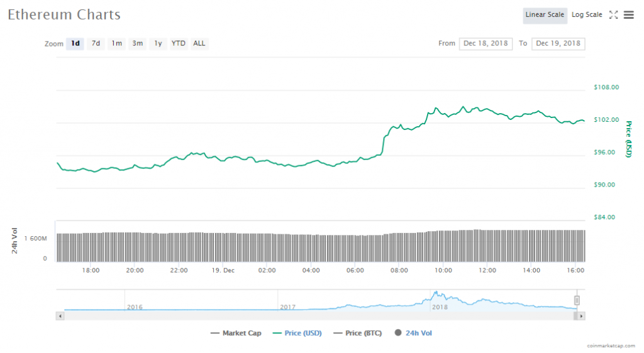Screen dimensions: 644x353
Task: Click the navigator scrollbar left arrow
Action: [x=60, y=316]
